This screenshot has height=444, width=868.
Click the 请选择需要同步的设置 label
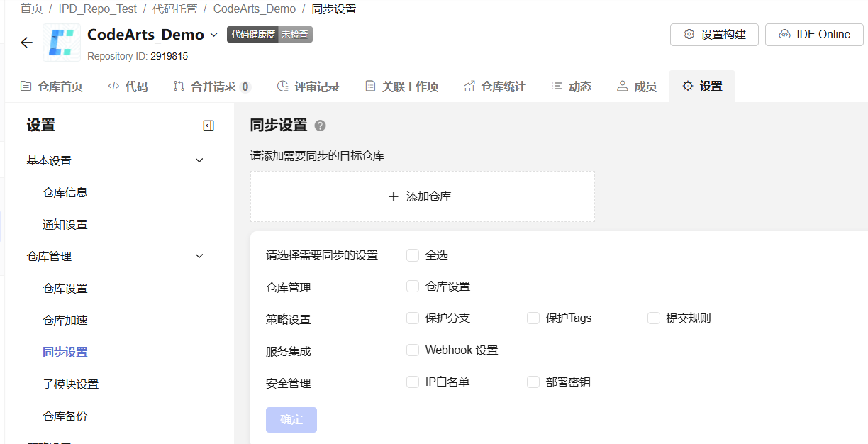tap(322, 255)
